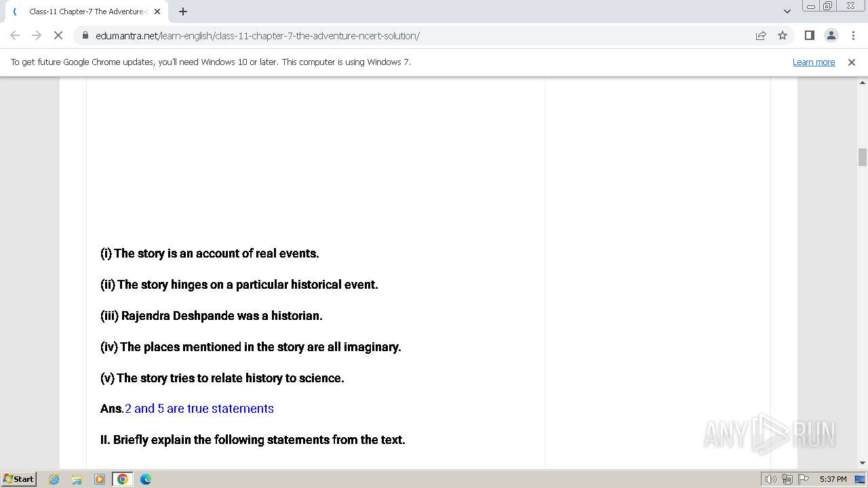Click statement (iv) about imaginary places
The height and width of the screenshot is (488, 868).
251,347
